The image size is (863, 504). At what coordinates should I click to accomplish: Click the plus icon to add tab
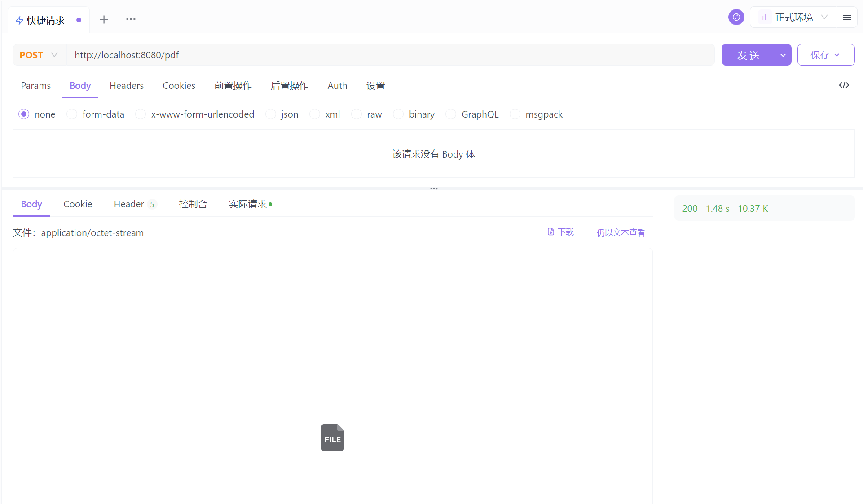[x=104, y=19]
